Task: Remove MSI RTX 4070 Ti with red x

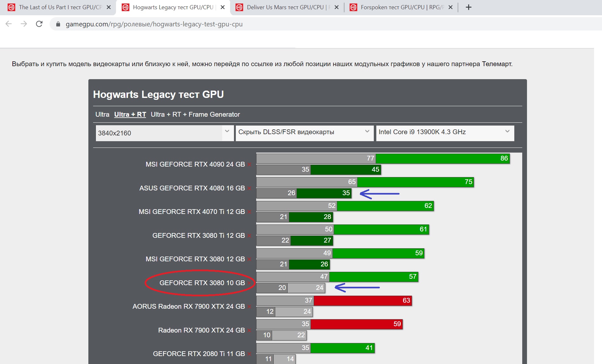Action: coord(250,212)
